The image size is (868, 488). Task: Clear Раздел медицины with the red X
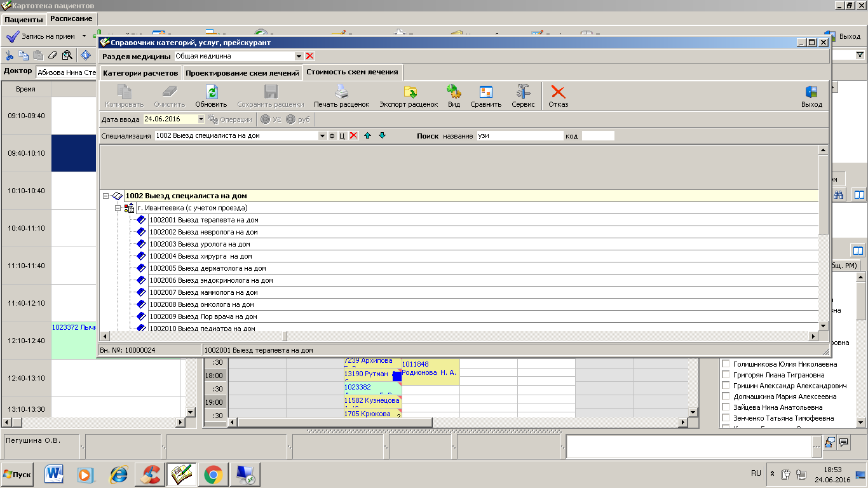309,57
